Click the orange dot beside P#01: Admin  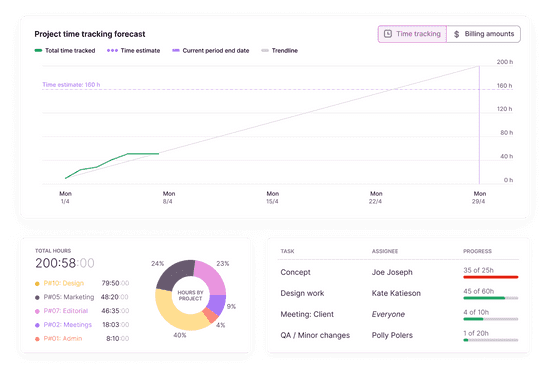pyautogui.click(x=37, y=339)
